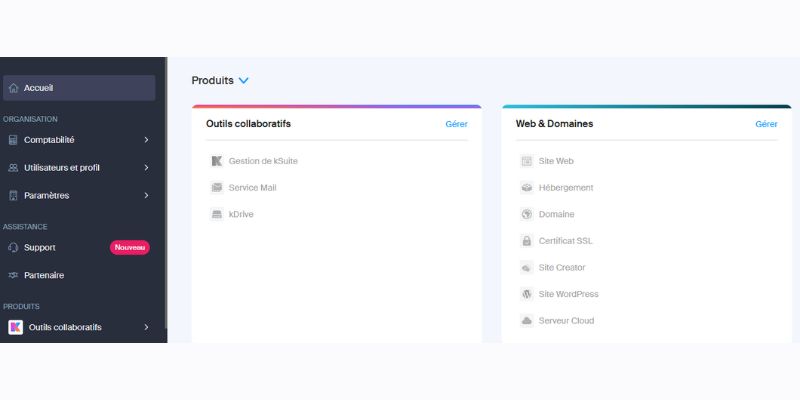Image resolution: width=800 pixels, height=400 pixels.
Task: Click the Certificat SSL padlock icon
Action: click(x=527, y=241)
